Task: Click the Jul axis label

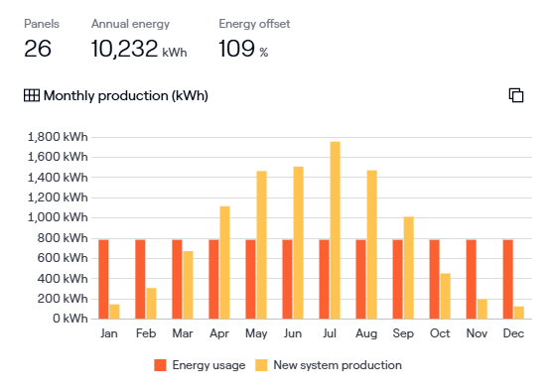Action: (330, 333)
